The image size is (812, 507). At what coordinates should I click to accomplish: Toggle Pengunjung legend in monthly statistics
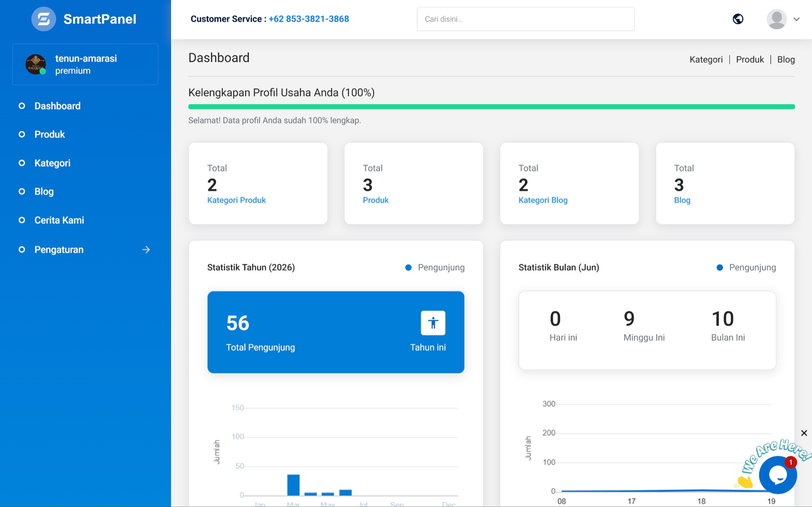point(746,267)
